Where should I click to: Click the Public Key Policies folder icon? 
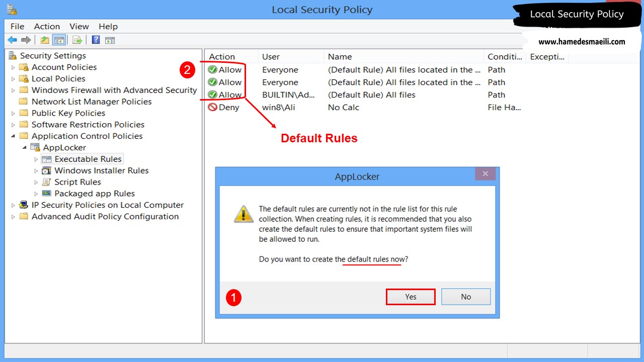tap(24, 113)
